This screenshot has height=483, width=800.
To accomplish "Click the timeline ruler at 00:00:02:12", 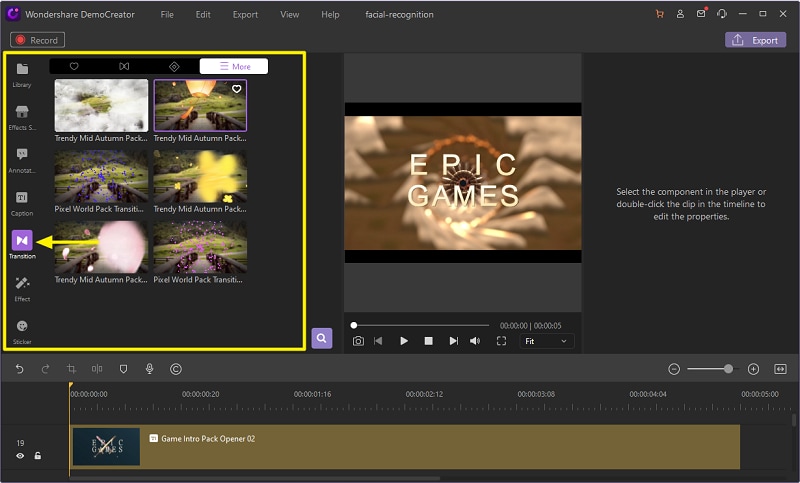I will pyautogui.click(x=424, y=394).
